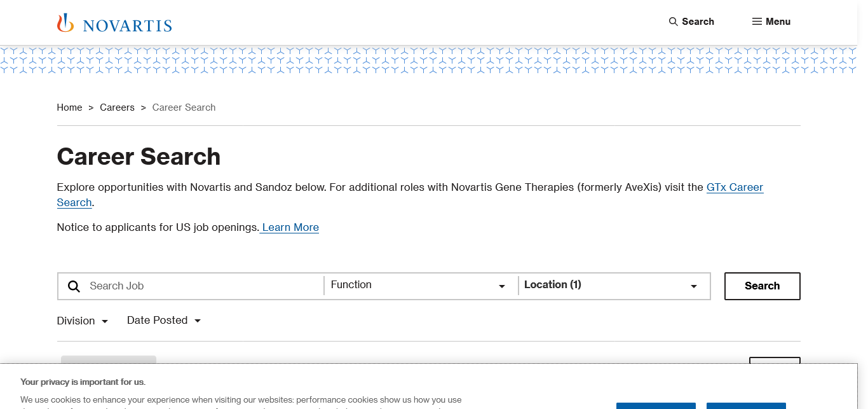Open the Learn More link
The height and width of the screenshot is (409, 868).
point(290,228)
